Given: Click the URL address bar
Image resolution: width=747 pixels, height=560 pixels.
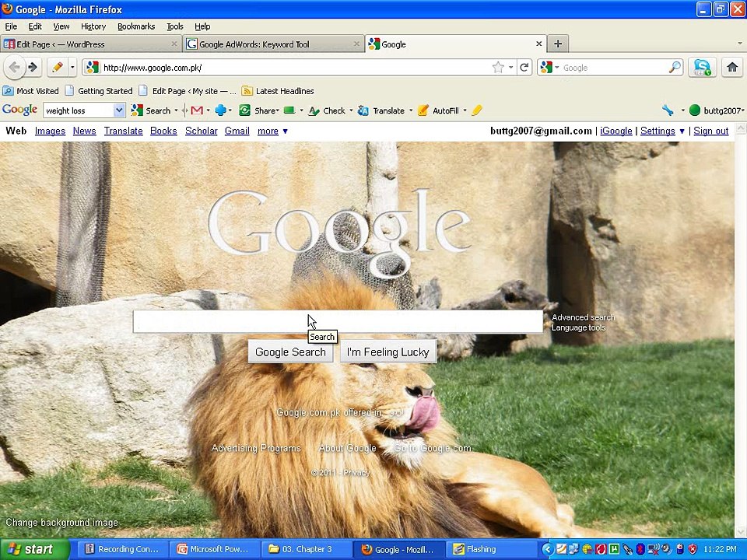Looking at the screenshot, I should pyautogui.click(x=296, y=68).
